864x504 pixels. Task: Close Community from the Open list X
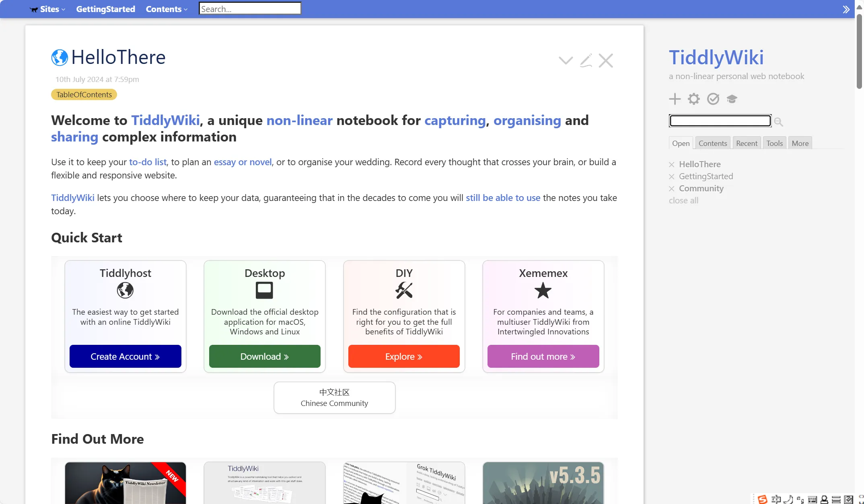click(672, 188)
